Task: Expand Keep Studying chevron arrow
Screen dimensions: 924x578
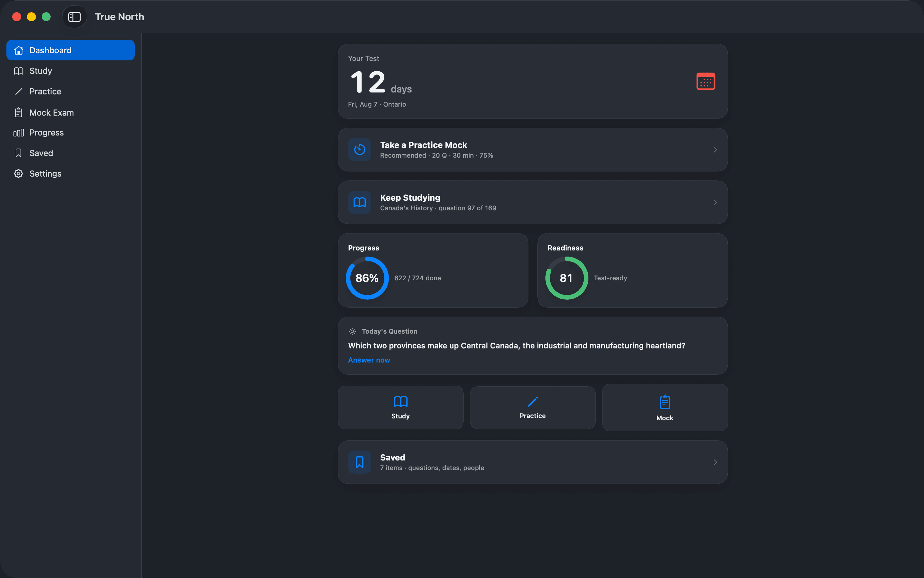Action: click(715, 202)
